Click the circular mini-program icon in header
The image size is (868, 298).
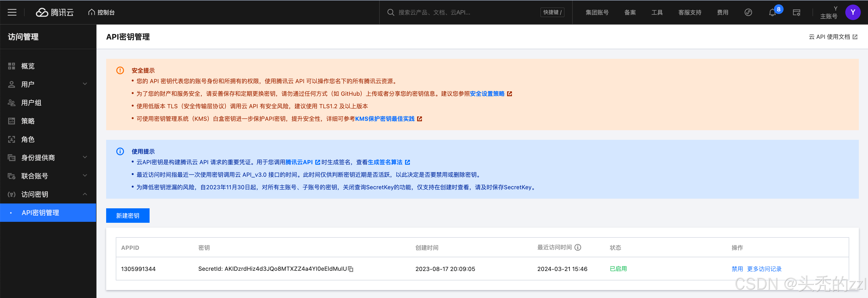(748, 13)
